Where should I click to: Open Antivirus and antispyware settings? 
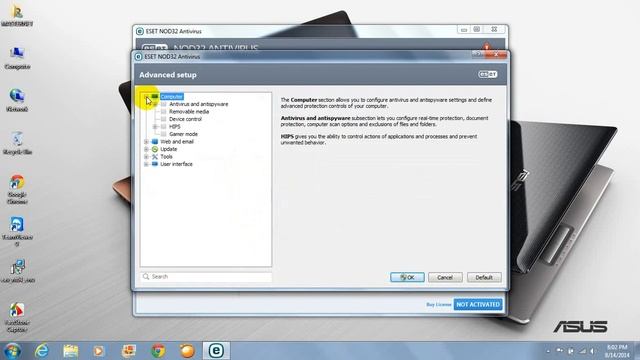pos(198,104)
